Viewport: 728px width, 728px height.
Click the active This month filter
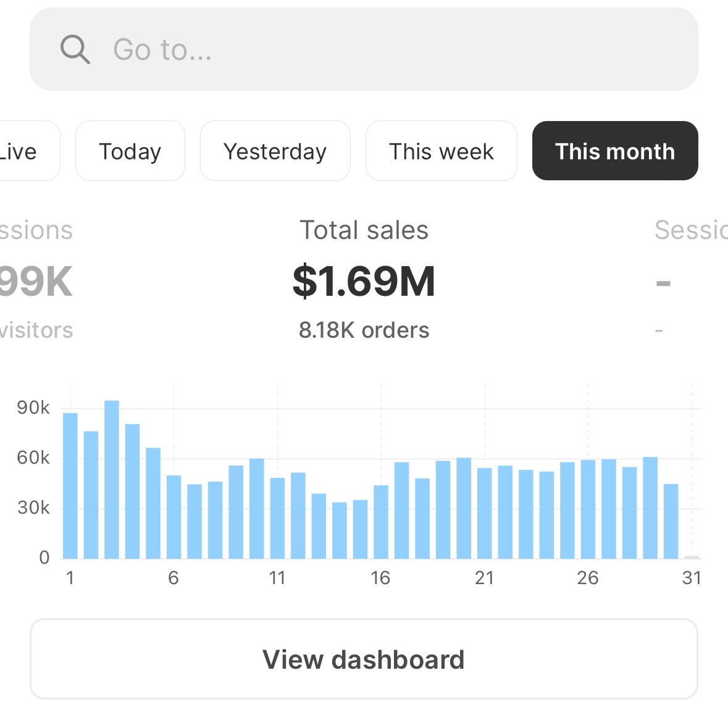point(615,151)
